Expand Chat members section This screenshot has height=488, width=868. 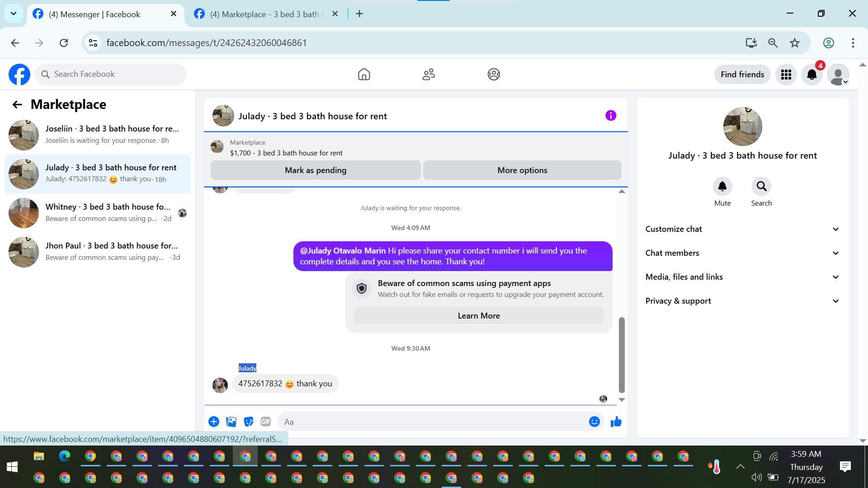(x=742, y=253)
